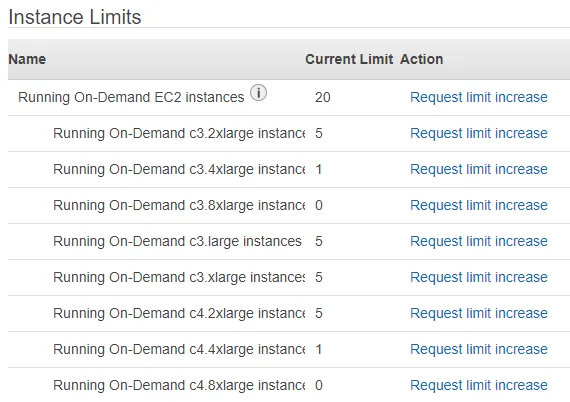Click limit value 1 in c3.4xlarge row
The image size is (570, 402).
click(319, 169)
